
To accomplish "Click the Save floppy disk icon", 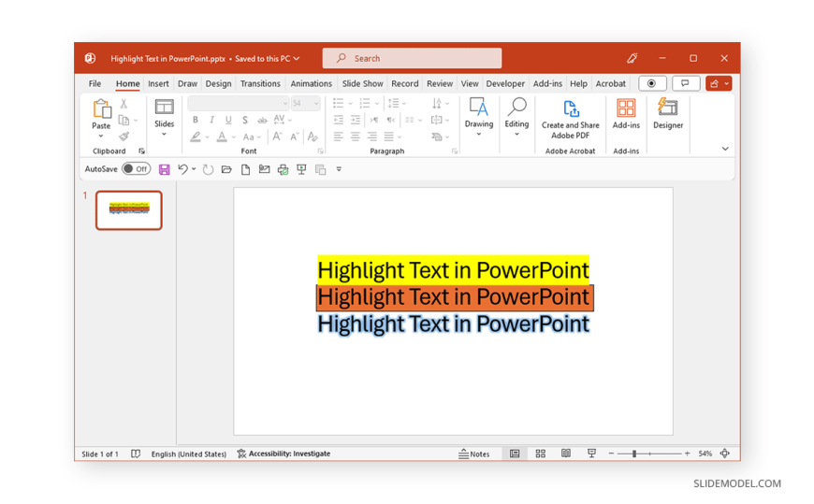I will click(164, 169).
